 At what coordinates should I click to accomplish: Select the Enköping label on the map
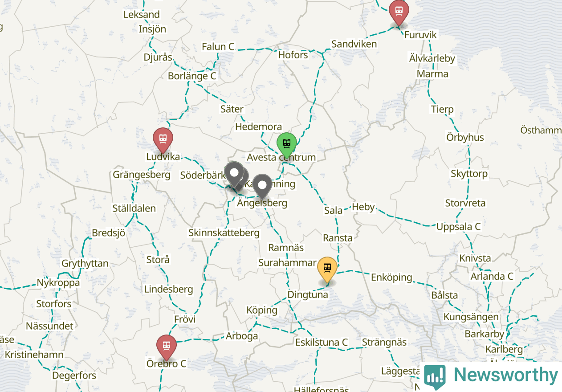392,278
